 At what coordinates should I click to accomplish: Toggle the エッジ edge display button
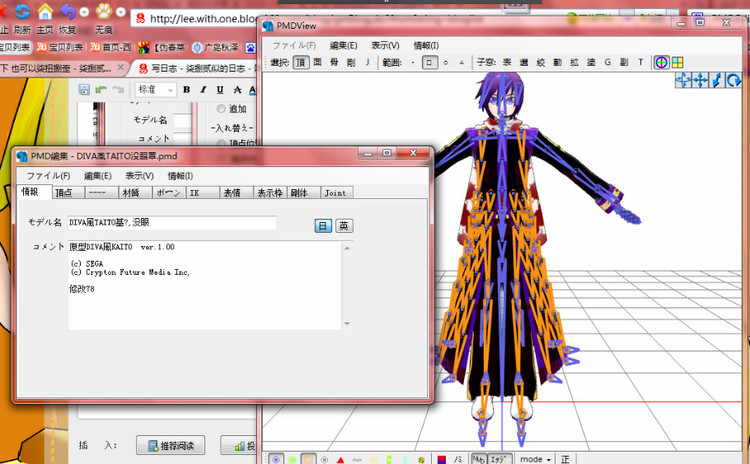[499, 459]
